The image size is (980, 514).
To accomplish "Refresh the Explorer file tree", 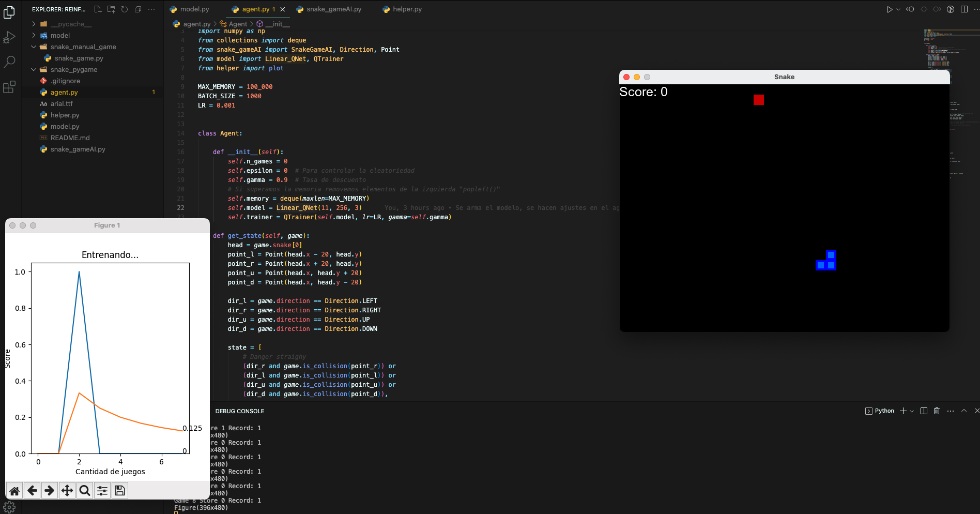I will point(125,9).
